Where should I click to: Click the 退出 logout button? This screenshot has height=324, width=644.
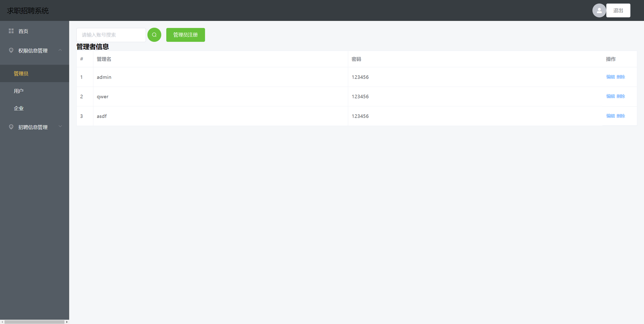618,11
